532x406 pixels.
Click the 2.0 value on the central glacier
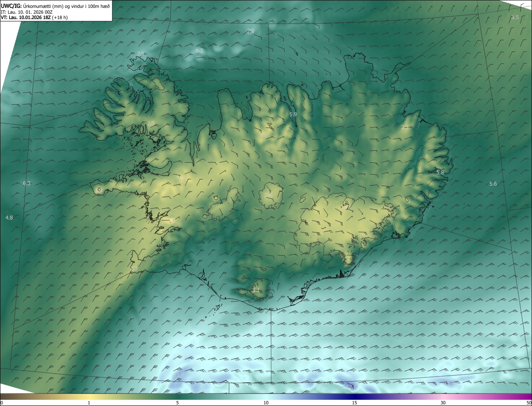click(x=268, y=194)
